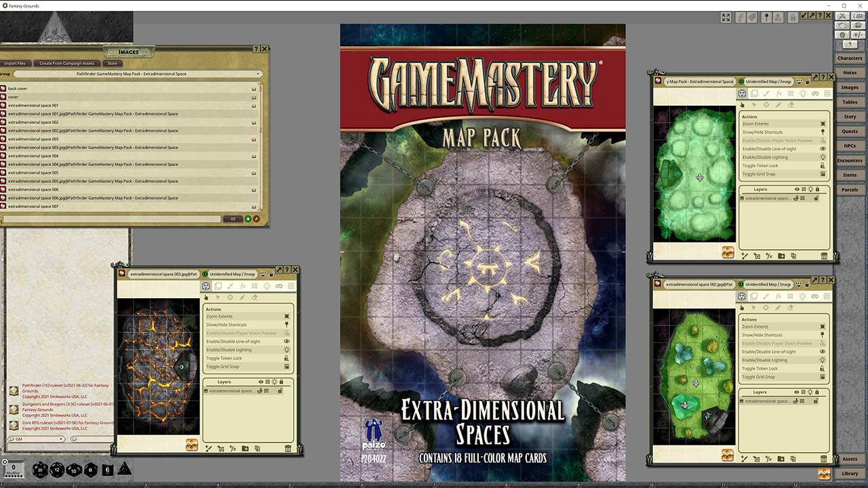Open the Images sidebar tab
The width and height of the screenshot is (868, 488).
[x=850, y=87]
